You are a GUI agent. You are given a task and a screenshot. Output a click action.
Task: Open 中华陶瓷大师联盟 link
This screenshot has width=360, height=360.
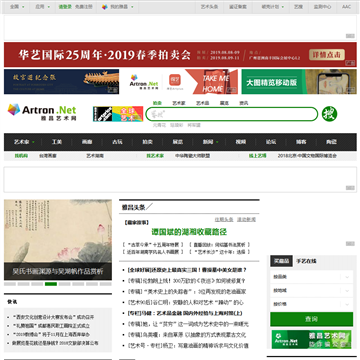click(x=193, y=156)
